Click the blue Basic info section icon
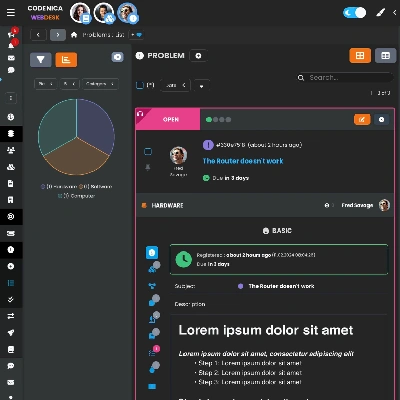 152,253
